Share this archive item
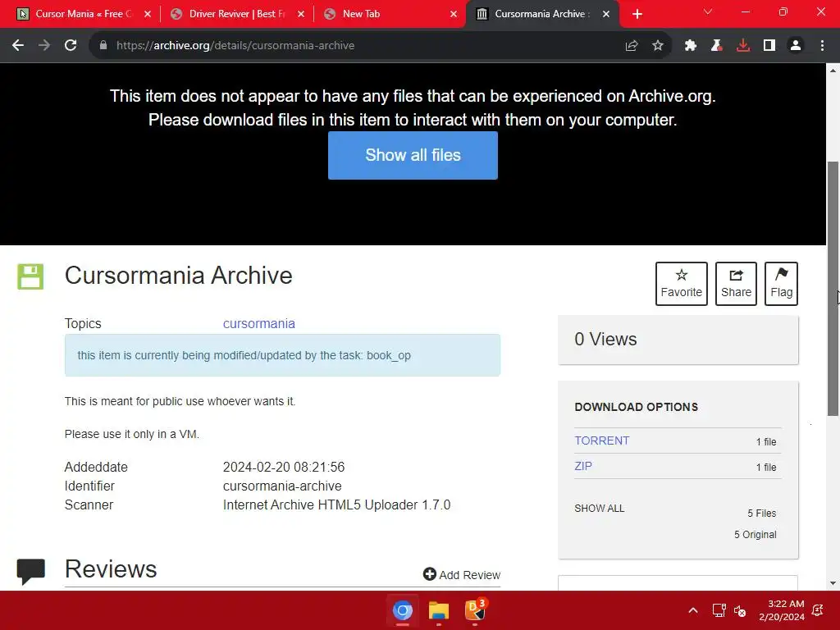Image resolution: width=840 pixels, height=630 pixels. point(736,284)
